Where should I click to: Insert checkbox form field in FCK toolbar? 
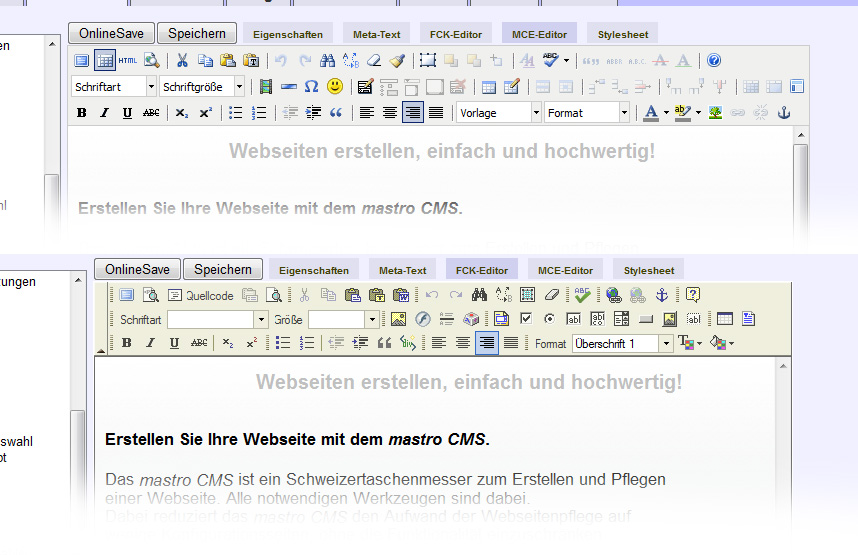[526, 319]
